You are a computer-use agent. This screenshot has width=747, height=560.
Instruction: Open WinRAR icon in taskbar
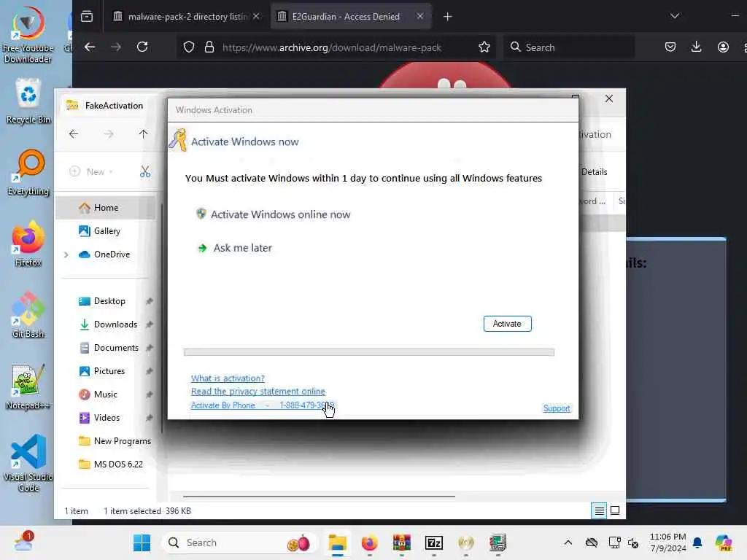pyautogui.click(x=402, y=542)
